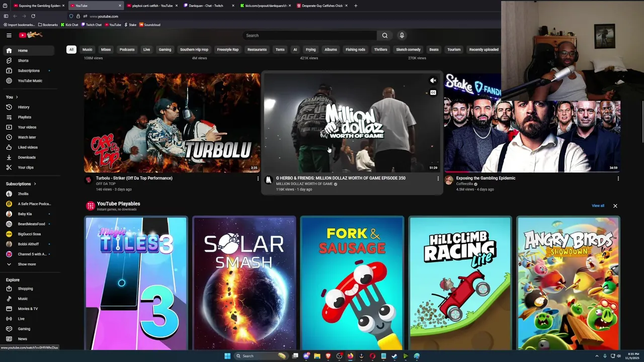Click the search magnifier button
Screen dimensions: 644x362
click(385, 35)
